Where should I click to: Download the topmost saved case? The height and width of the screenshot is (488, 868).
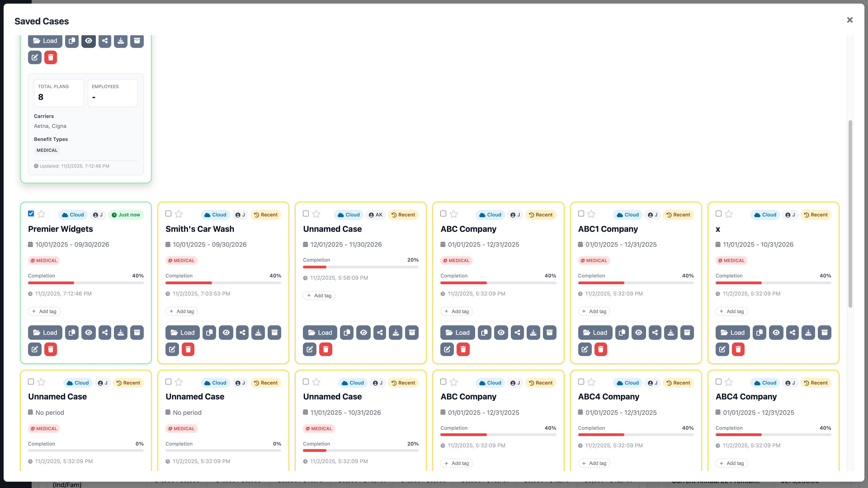point(121,41)
